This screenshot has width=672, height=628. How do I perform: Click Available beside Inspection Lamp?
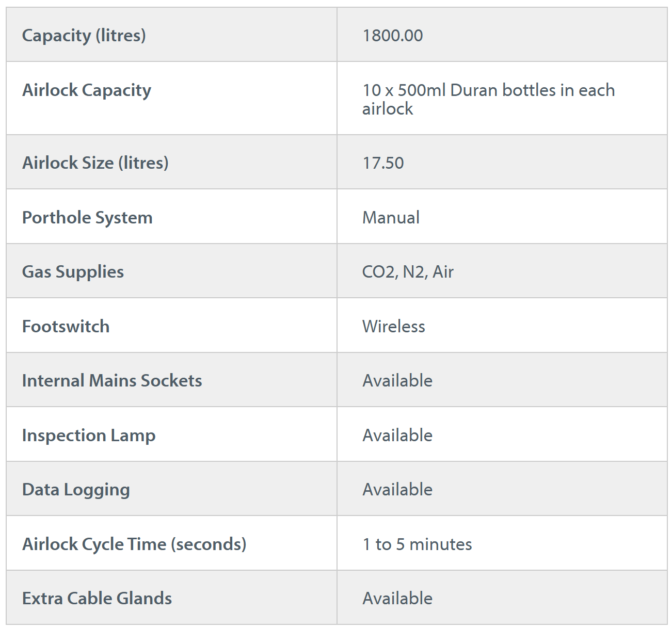click(x=397, y=436)
